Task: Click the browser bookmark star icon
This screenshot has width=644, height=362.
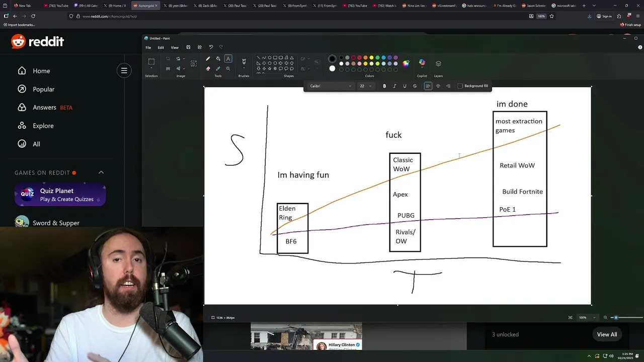Action: (551, 16)
